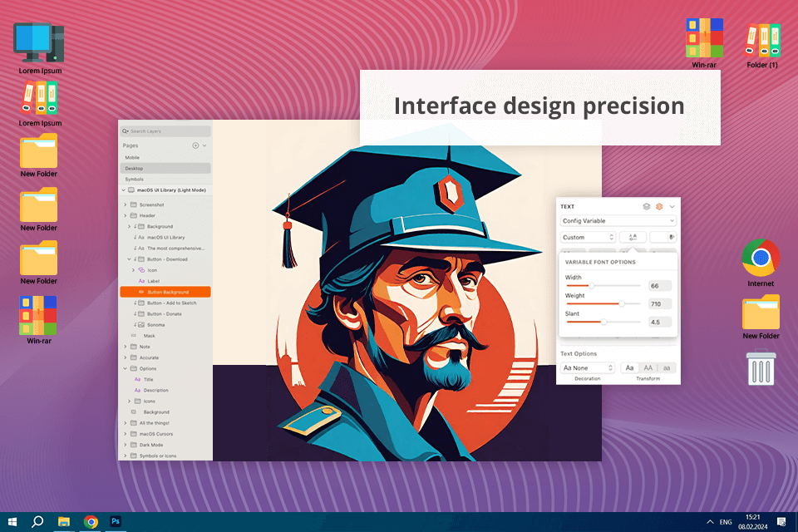The height and width of the screenshot is (532, 798).
Task: Select the Button - Add to Sketch layer
Action: pos(165,303)
